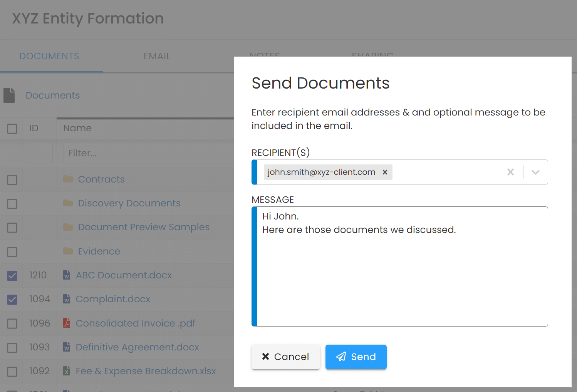Click the Evidence folder icon

click(x=68, y=251)
